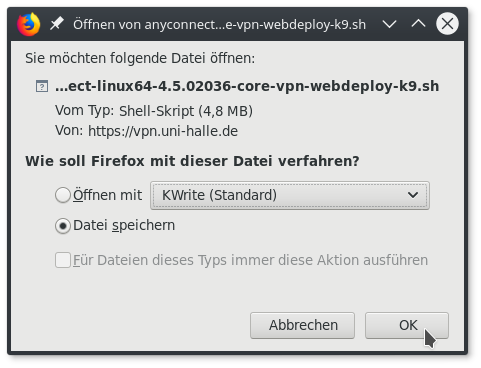The width and height of the screenshot is (481, 368).
Task: Close the dialog with the round X button
Action: click(x=447, y=24)
